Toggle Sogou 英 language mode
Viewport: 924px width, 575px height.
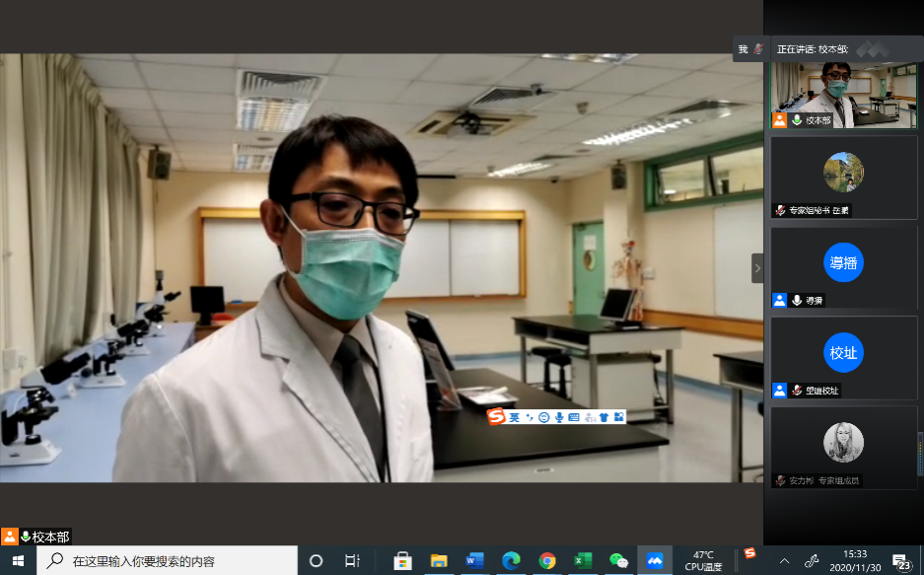515,417
